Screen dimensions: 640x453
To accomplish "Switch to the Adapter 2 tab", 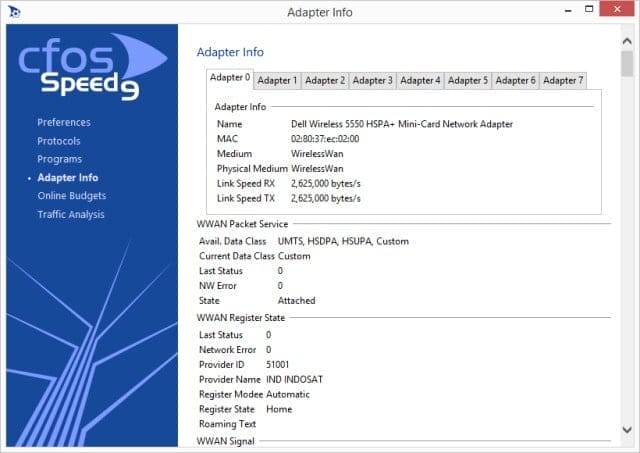I will [325, 80].
